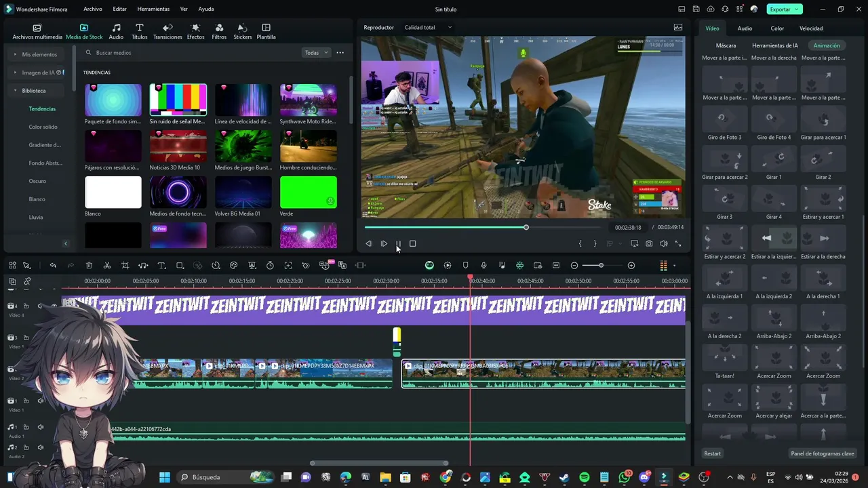Open the Herramientas menu
This screenshot has width=868, height=488.
[x=153, y=9]
